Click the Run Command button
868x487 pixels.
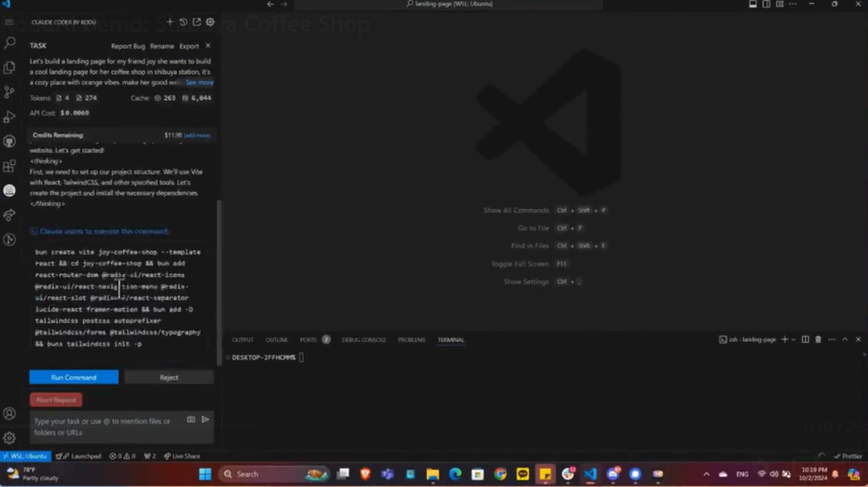pos(74,378)
